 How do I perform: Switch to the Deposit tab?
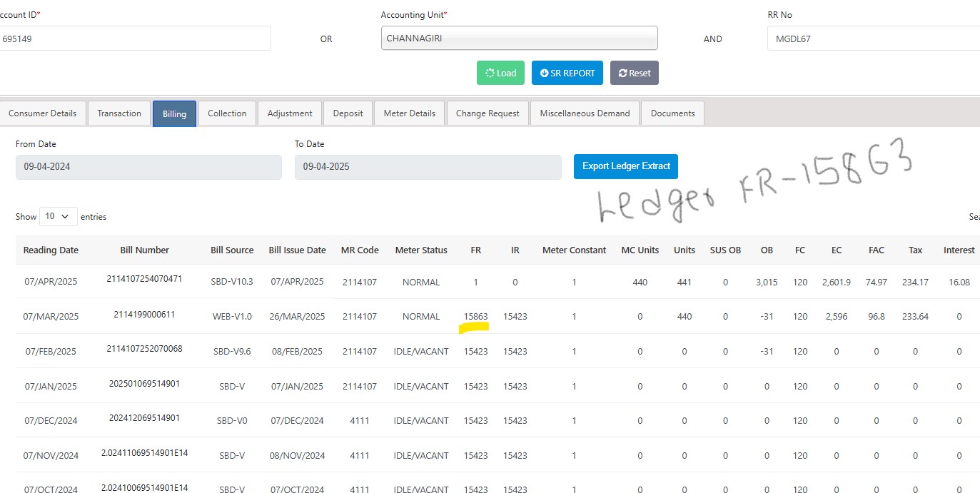pos(348,113)
